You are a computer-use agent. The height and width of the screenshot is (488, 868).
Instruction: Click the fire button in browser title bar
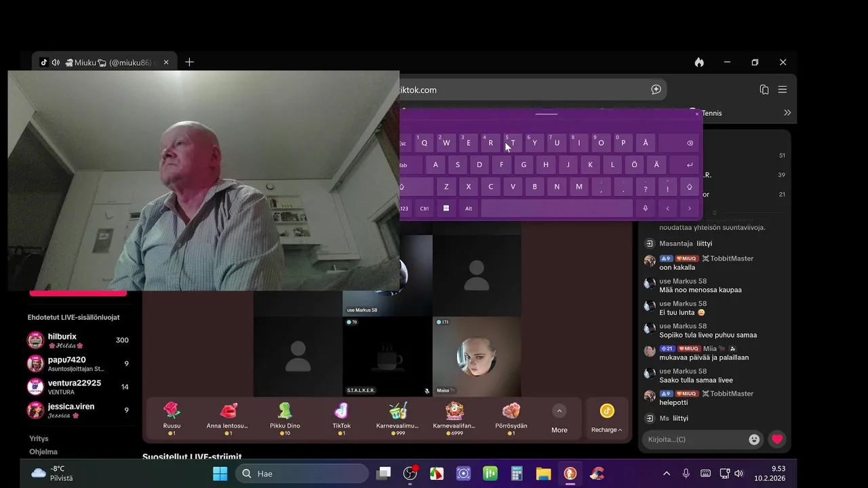(x=699, y=62)
